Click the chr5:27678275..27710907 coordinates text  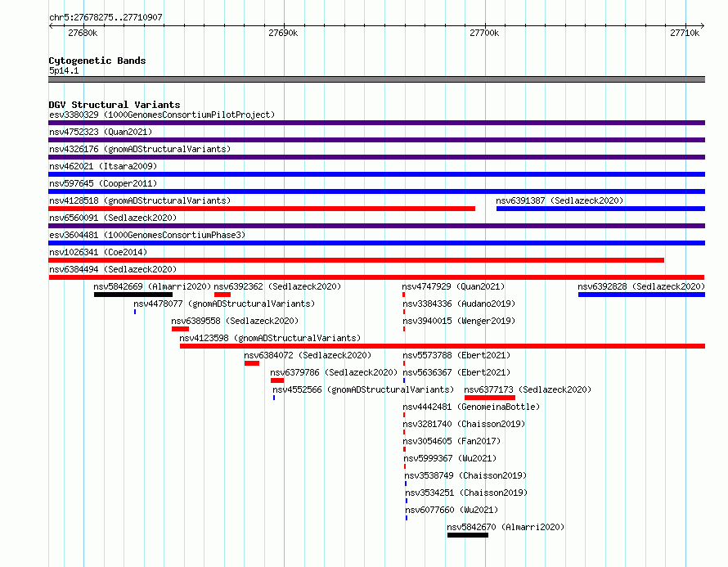click(x=106, y=18)
